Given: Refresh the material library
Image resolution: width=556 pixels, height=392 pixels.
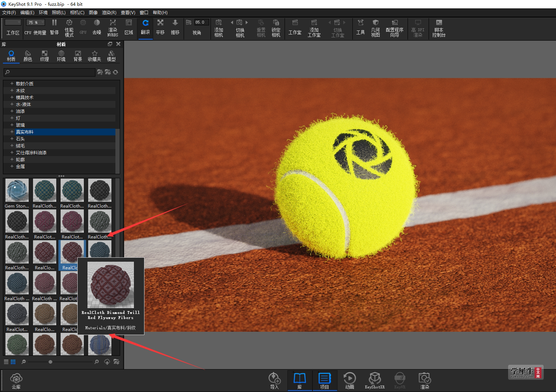Looking at the screenshot, I should tap(115, 72).
